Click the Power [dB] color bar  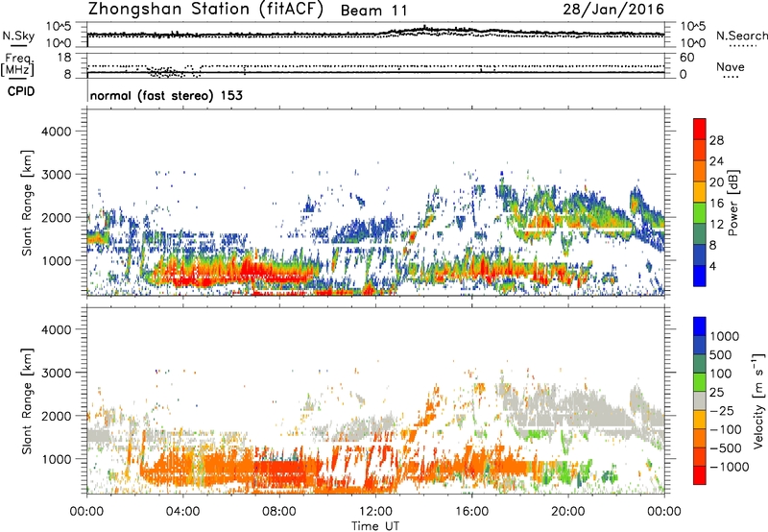(700, 203)
